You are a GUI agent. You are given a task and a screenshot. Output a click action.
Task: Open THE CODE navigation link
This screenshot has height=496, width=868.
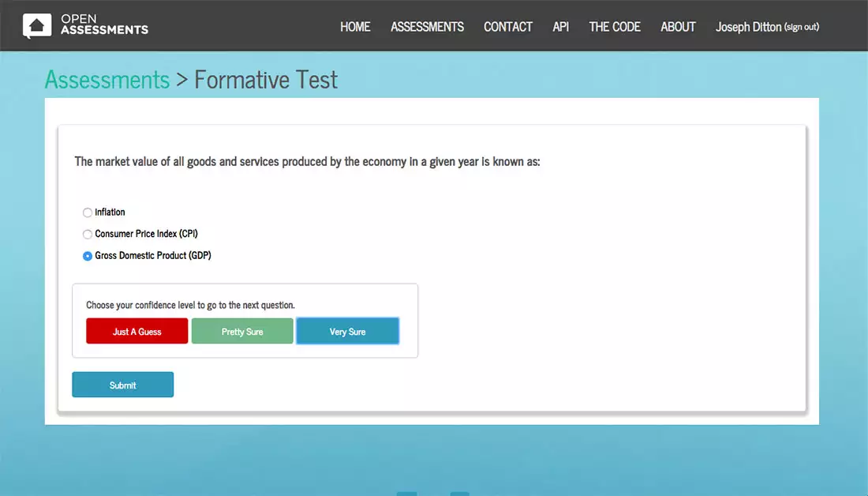(614, 27)
